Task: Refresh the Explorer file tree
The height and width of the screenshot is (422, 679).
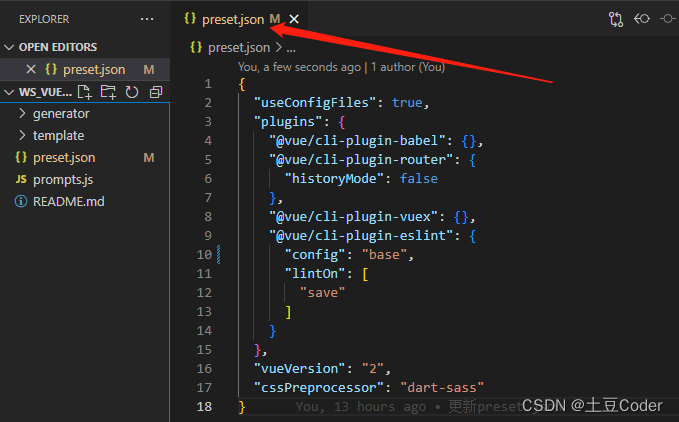Action: (132, 92)
